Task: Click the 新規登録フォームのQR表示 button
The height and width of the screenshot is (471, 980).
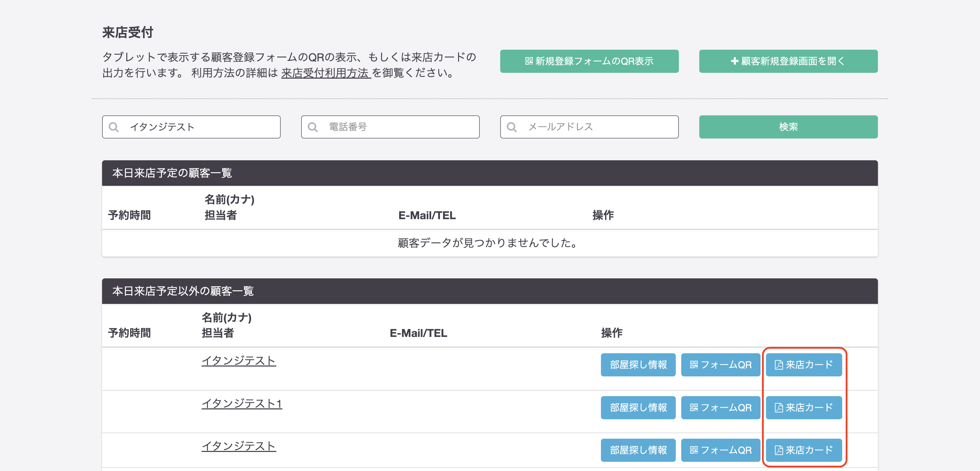Action: point(589,61)
